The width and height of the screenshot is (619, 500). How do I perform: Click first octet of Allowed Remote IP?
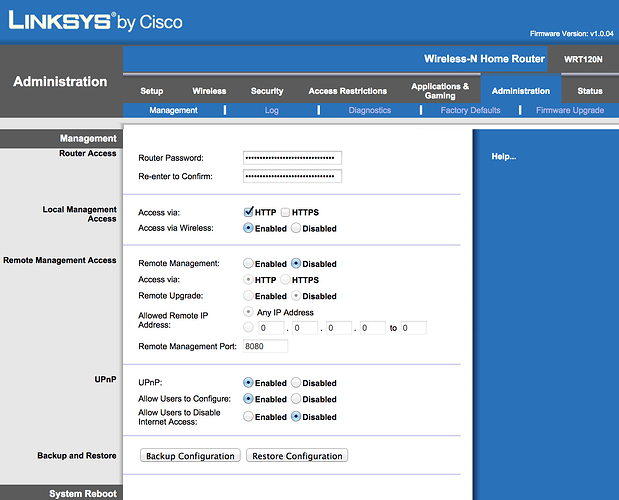271,328
